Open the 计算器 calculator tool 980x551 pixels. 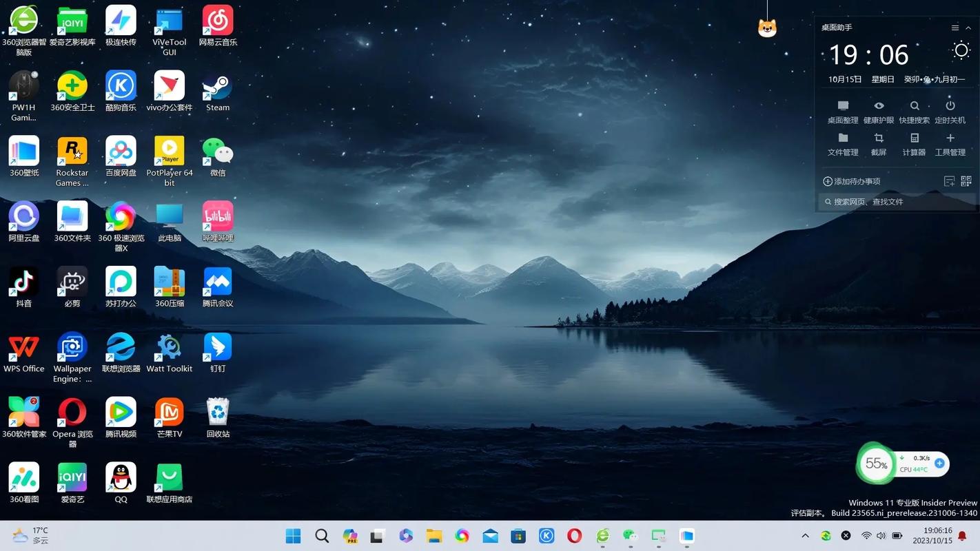coord(915,145)
